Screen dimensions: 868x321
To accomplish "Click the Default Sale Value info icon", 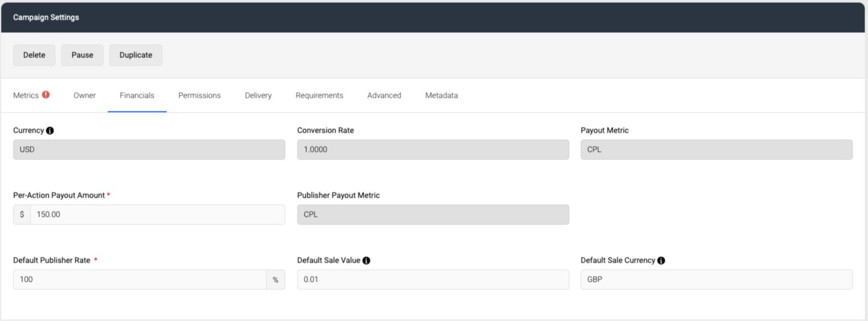I will [x=366, y=260].
